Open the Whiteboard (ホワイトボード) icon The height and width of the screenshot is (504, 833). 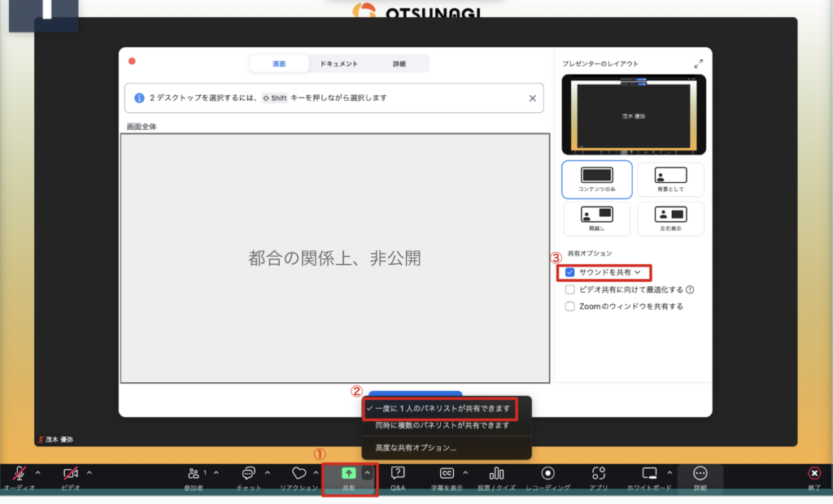(x=649, y=474)
